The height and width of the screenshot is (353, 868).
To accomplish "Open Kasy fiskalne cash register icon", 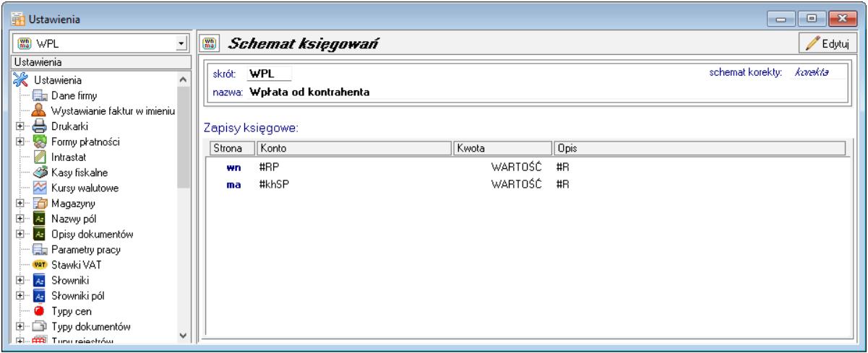I will pyautogui.click(x=39, y=171).
